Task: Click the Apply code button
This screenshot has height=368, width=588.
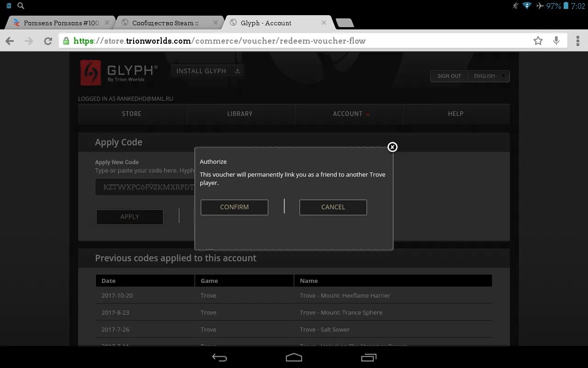Action: tap(130, 217)
